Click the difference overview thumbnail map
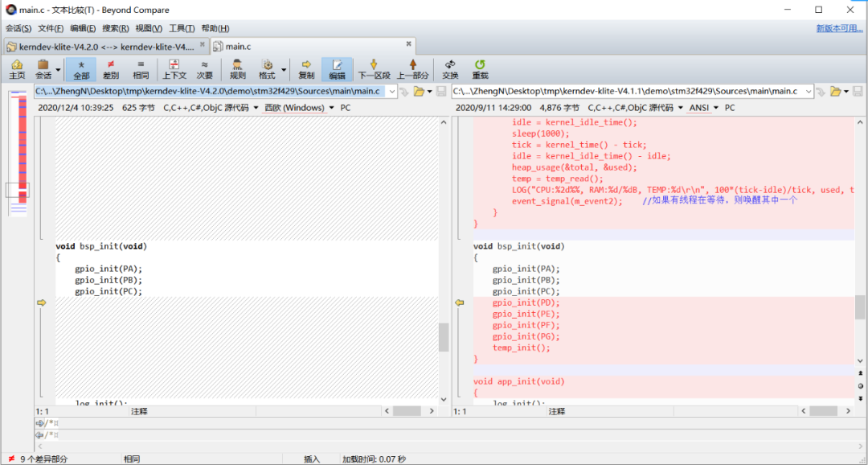 18,152
